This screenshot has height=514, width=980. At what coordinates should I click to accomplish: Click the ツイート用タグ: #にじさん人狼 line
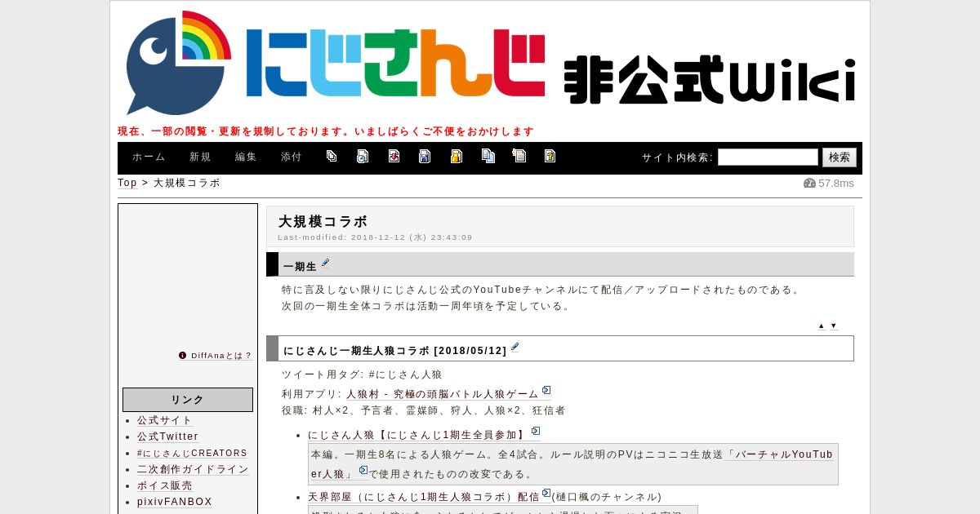[362, 374]
